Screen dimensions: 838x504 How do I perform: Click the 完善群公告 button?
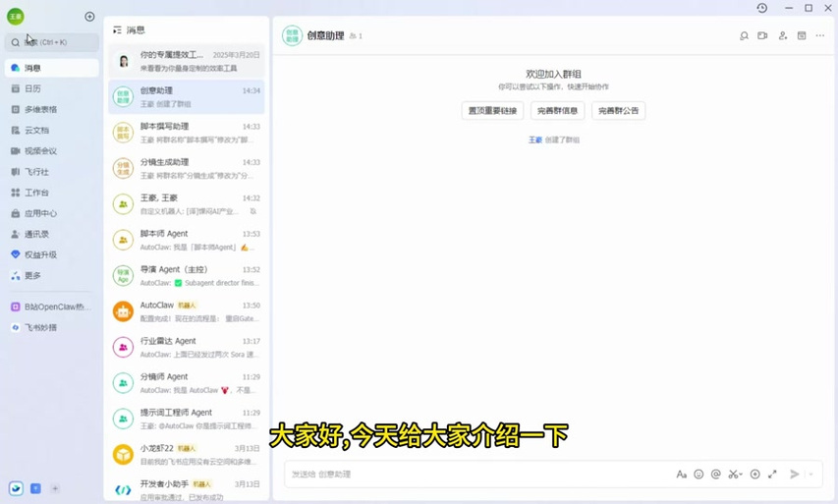tap(618, 111)
